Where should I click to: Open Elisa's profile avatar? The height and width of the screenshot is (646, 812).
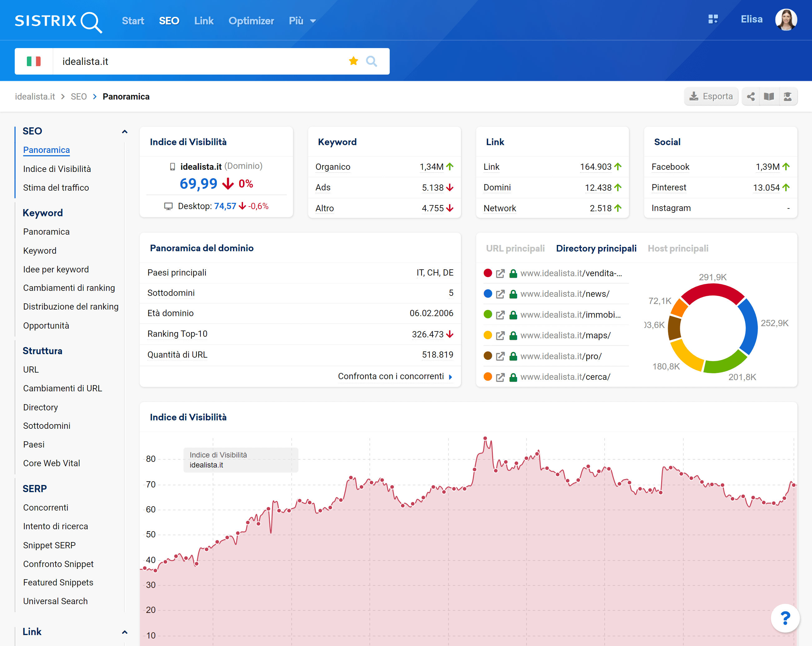(786, 20)
